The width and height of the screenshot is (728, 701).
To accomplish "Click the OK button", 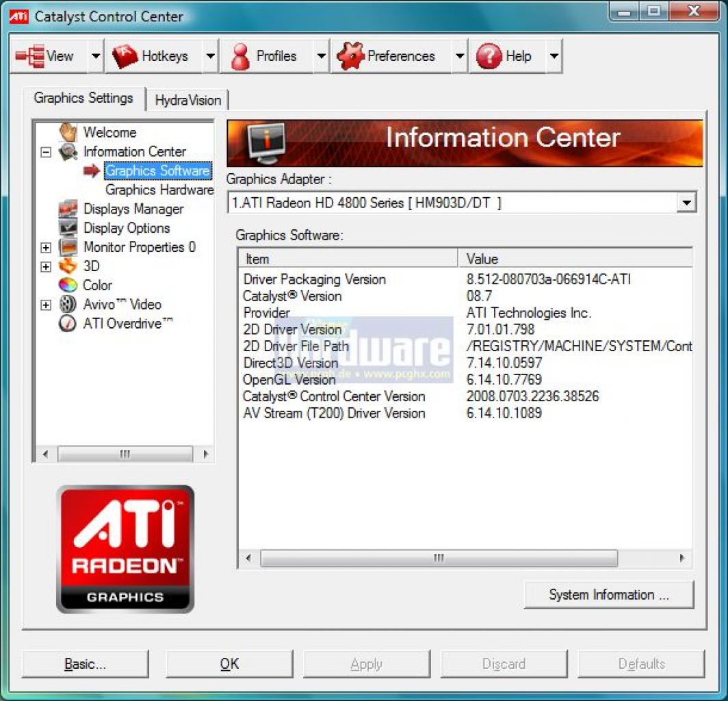I will [x=229, y=663].
